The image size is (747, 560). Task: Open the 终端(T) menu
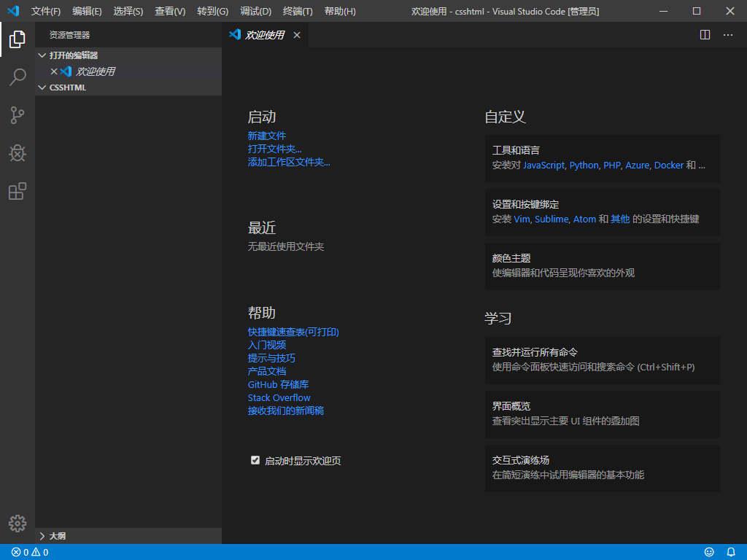(x=298, y=12)
